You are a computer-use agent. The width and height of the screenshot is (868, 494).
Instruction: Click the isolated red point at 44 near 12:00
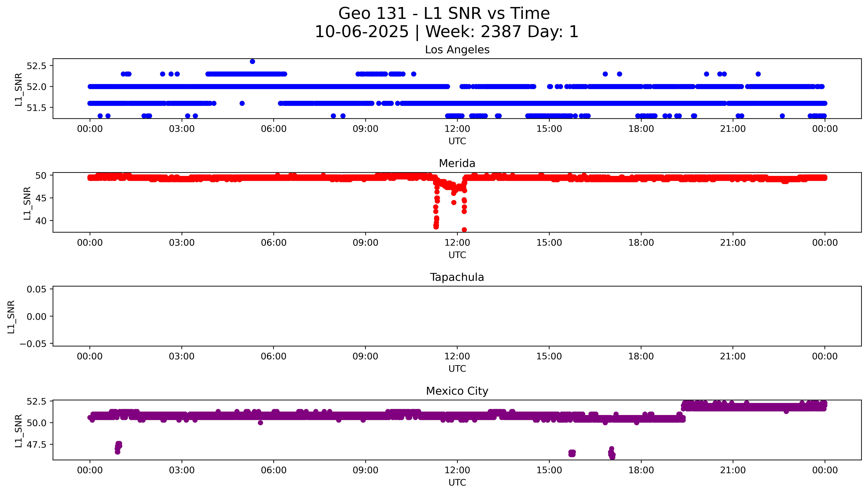click(x=454, y=203)
